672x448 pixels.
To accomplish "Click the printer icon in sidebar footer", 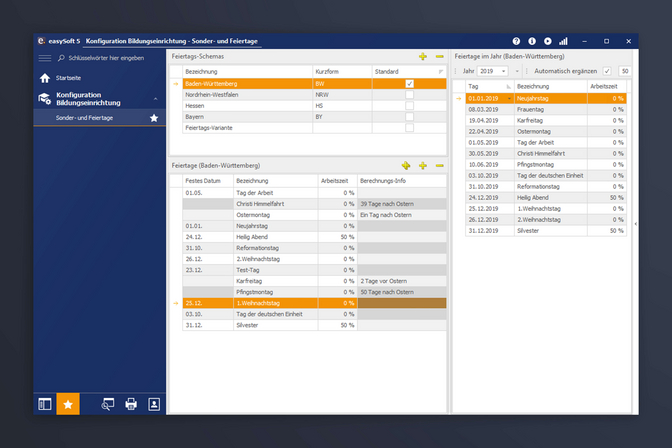I will [x=131, y=404].
